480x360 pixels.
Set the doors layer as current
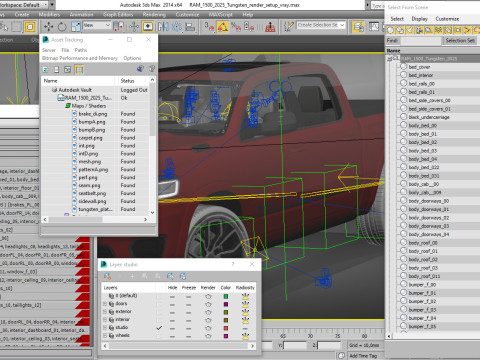pos(159,304)
